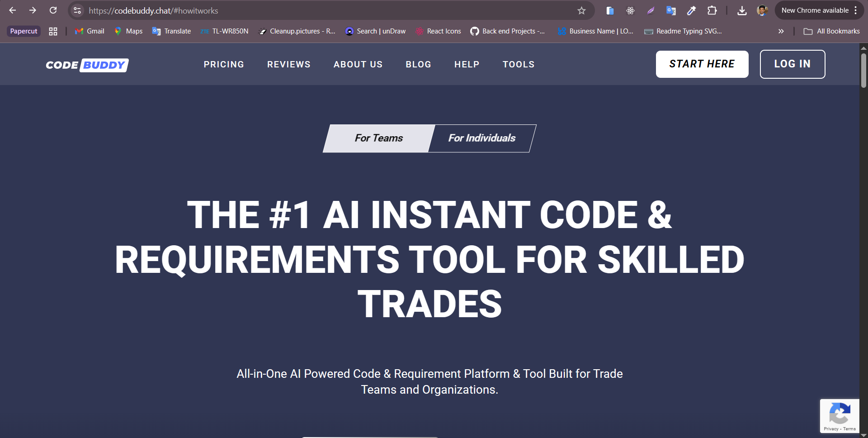Click the Code Buddy logo
The width and height of the screenshot is (868, 438).
point(87,65)
